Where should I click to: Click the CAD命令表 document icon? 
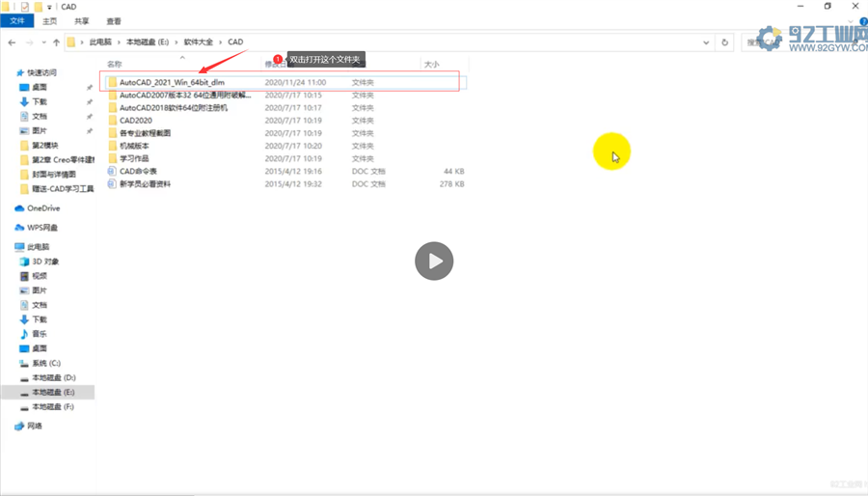[112, 171]
